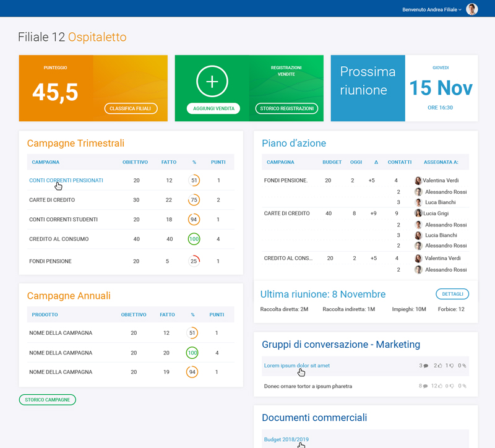Open the Benvenuto Andrea Filiale dropdown
This screenshot has width=495, height=448.
click(x=431, y=10)
